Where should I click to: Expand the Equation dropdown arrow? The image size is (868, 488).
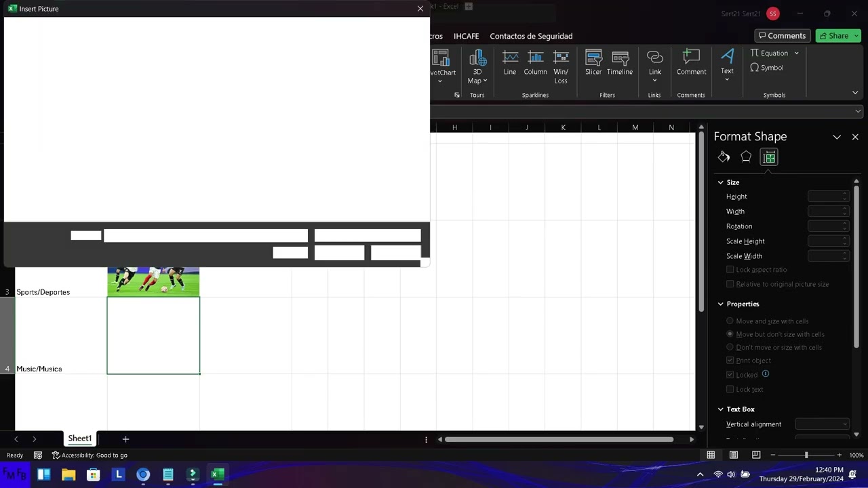coord(797,53)
